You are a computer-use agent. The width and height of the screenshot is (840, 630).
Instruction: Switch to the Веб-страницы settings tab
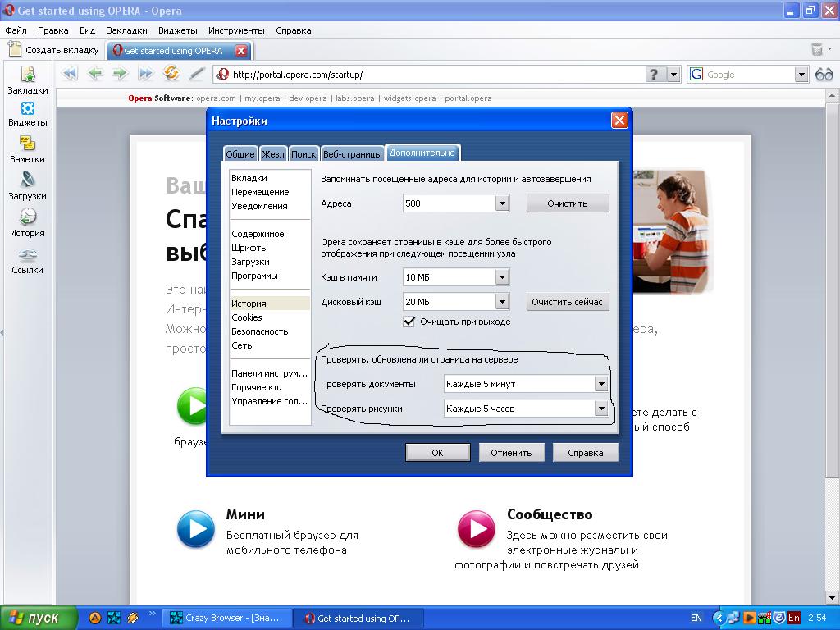(353, 153)
